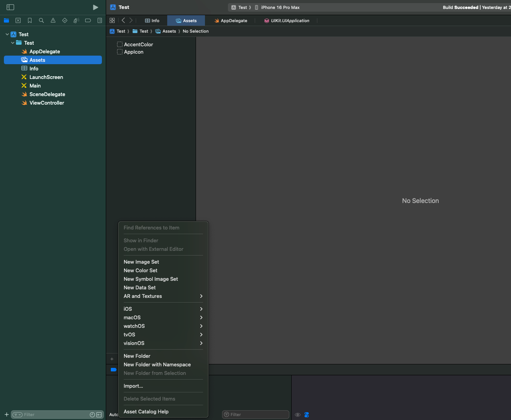Select ViewController file in navigator
511x420 pixels.
tap(53, 103)
